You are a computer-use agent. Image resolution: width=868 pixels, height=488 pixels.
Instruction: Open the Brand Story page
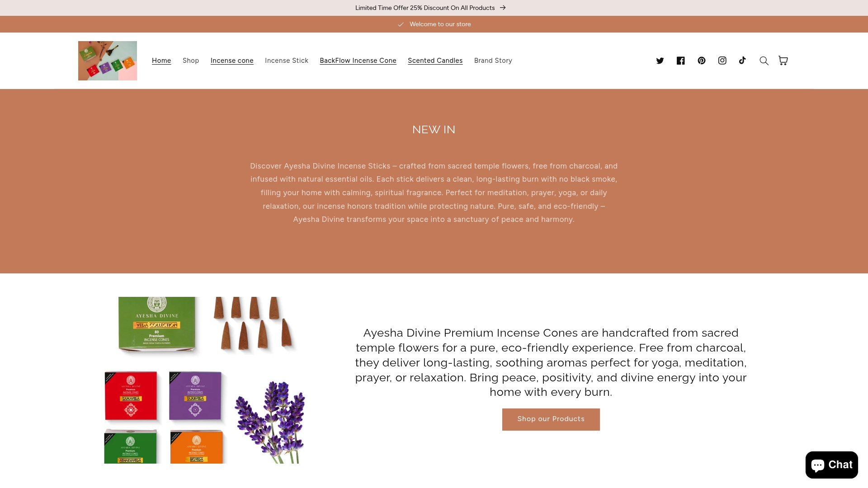[493, 61]
